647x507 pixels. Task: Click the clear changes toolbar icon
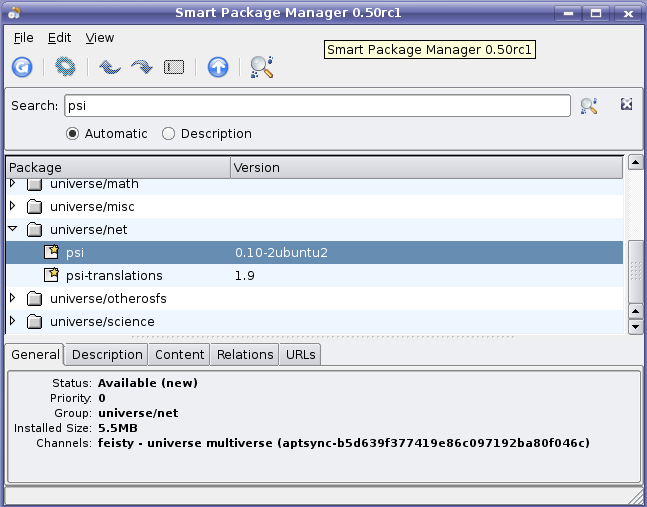174,67
